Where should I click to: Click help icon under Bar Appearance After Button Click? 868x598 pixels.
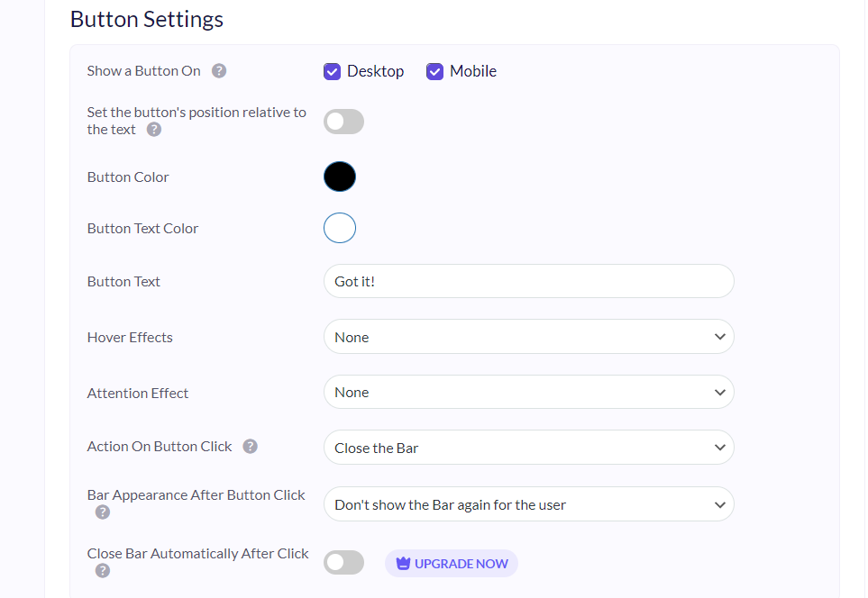[x=103, y=512]
